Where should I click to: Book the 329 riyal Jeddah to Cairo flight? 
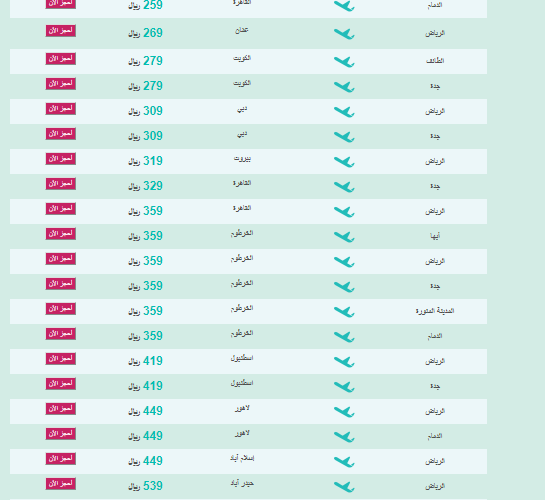(x=61, y=184)
